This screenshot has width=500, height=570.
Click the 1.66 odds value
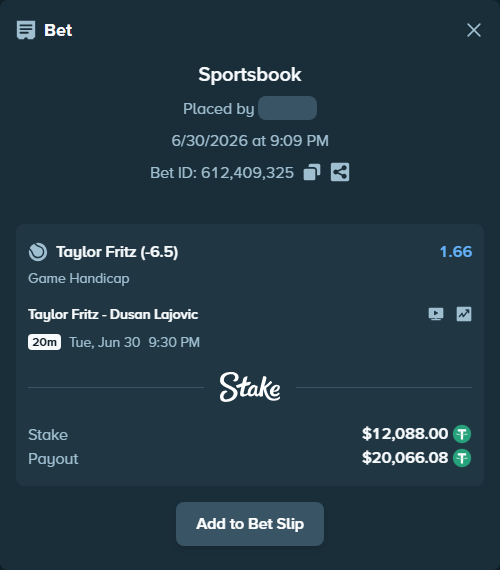[x=456, y=252]
